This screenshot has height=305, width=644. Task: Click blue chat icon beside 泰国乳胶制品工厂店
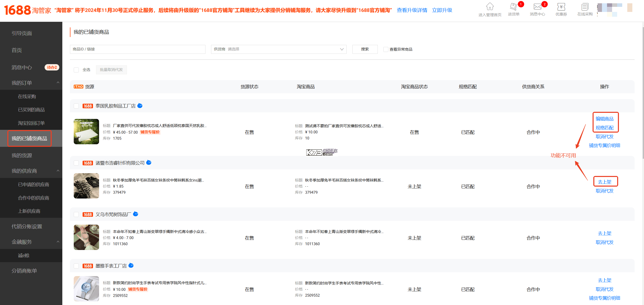[140, 105]
